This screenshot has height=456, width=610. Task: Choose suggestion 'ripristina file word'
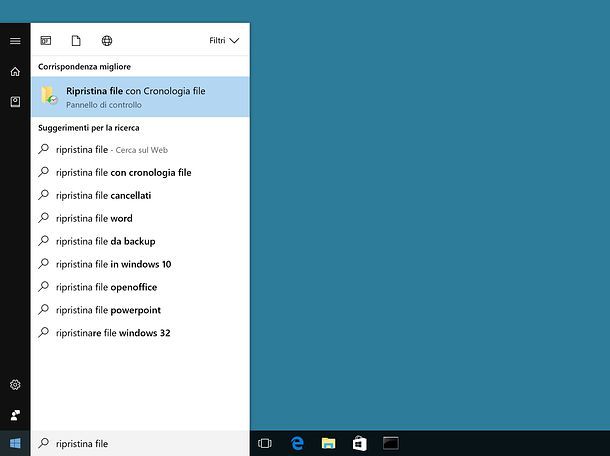tap(140, 218)
